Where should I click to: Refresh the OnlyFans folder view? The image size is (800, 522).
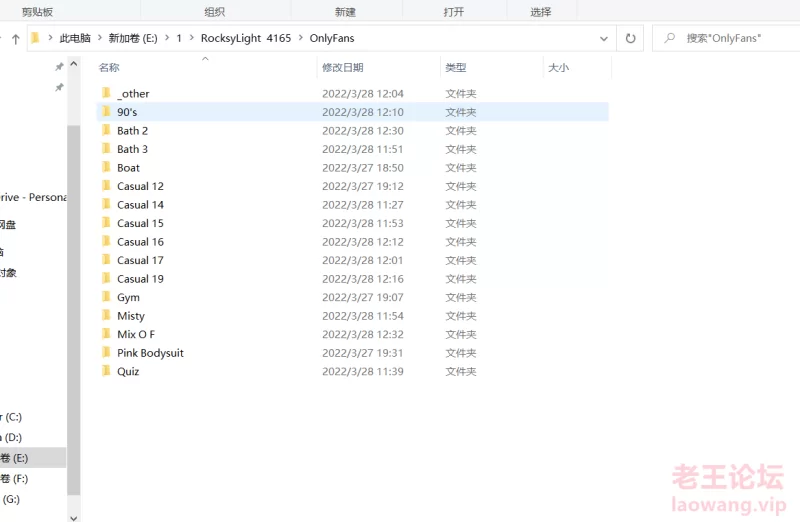pos(631,38)
